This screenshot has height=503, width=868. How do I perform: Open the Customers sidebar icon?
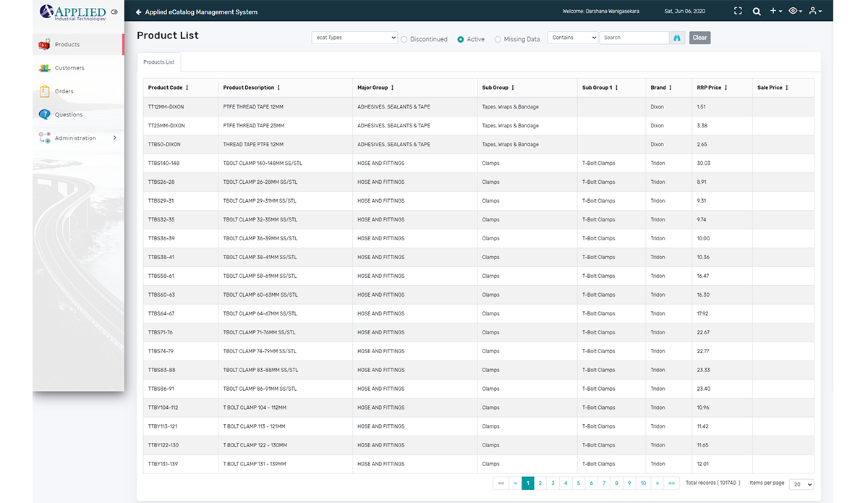pos(44,68)
